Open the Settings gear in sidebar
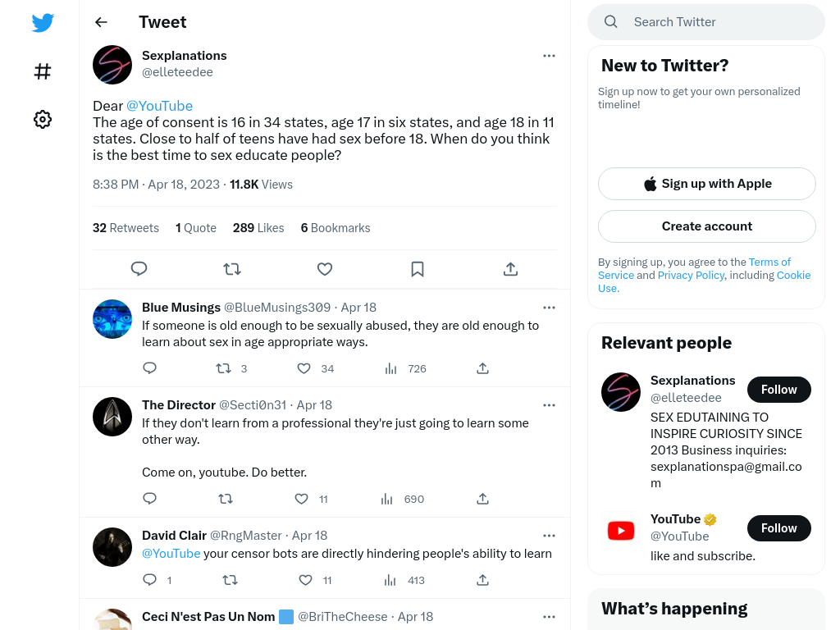The image size is (840, 630). tap(43, 120)
